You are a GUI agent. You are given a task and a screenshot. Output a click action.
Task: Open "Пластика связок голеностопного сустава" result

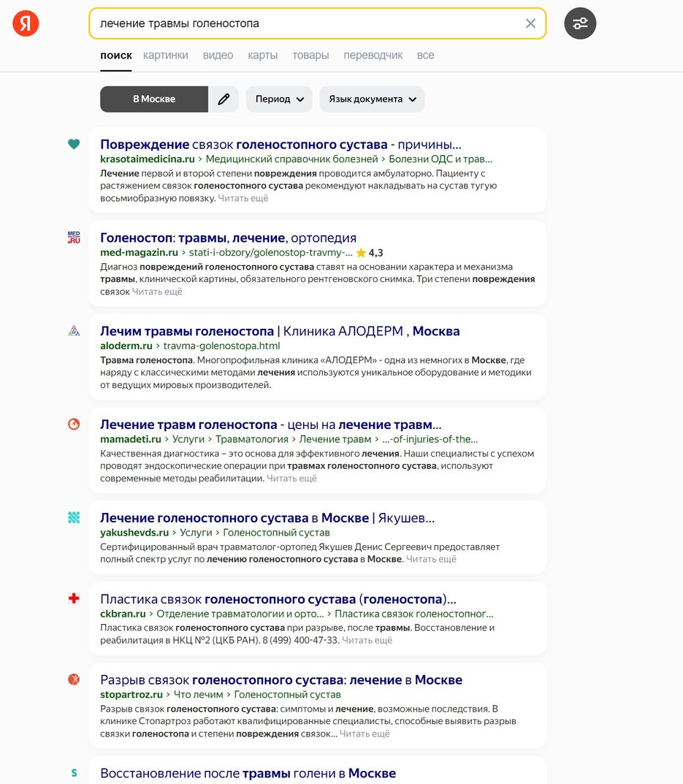pyautogui.click(x=278, y=599)
